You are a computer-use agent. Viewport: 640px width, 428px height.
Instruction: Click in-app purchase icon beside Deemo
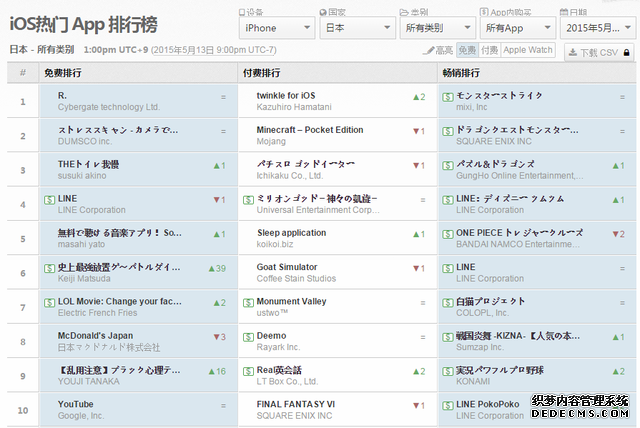(x=248, y=337)
